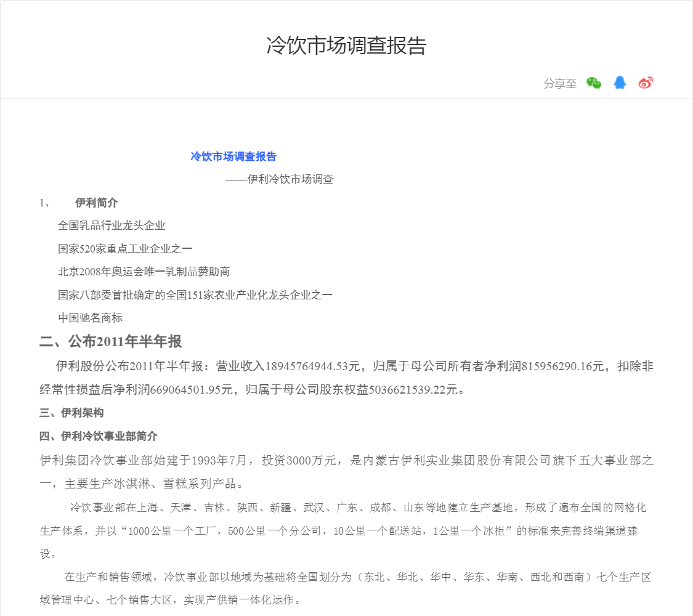Image resolution: width=693 pixels, height=616 pixels.
Task: Click the subtitle ——伊利冷饮市场调查
Action: pyautogui.click(x=279, y=179)
